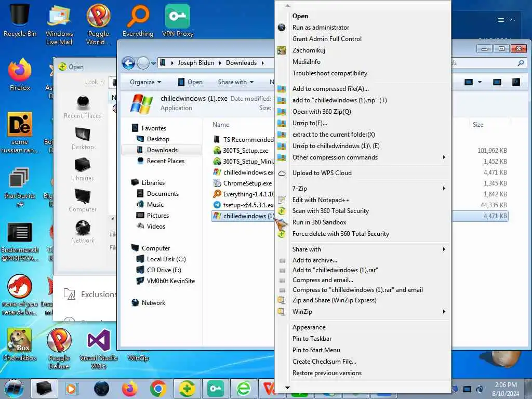Open Firefox desktop shortcut

20,75
